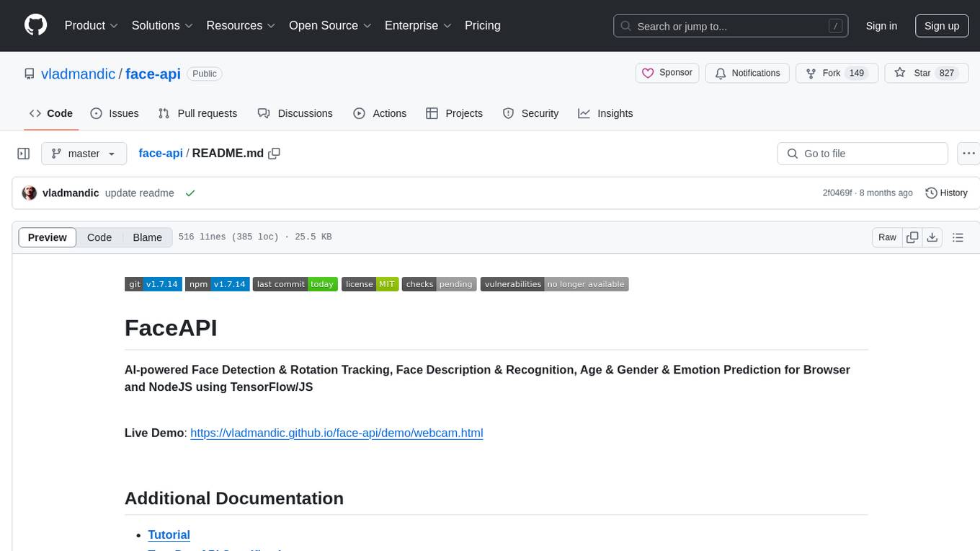Sponsor vladmandic with the heart button

tap(667, 73)
